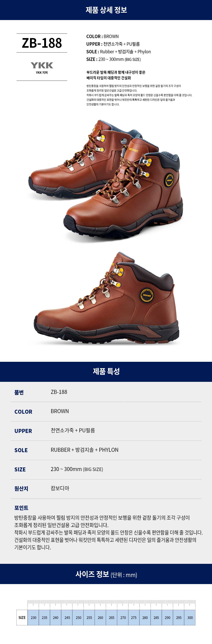Screen dimensions: 212x644
Task: Click the 사이즈 정보 section header
Action: [x=106, y=574]
